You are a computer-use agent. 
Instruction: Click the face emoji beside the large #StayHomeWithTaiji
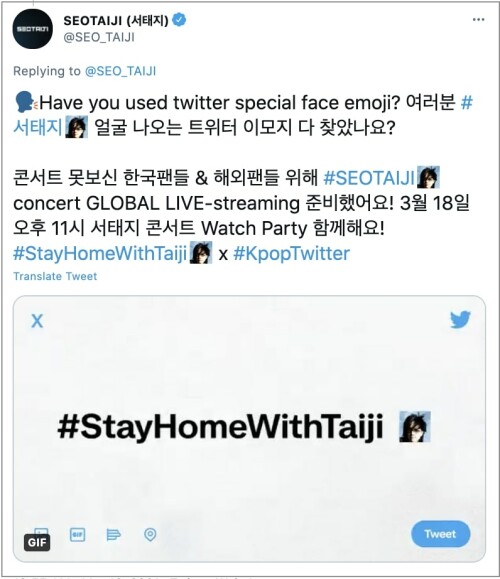tap(415, 426)
